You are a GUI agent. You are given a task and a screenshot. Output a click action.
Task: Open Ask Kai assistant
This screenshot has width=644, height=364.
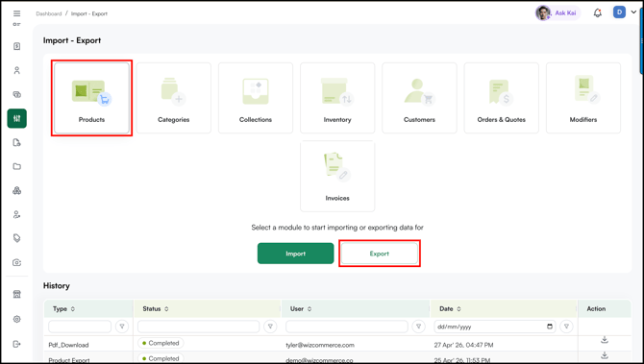click(557, 13)
